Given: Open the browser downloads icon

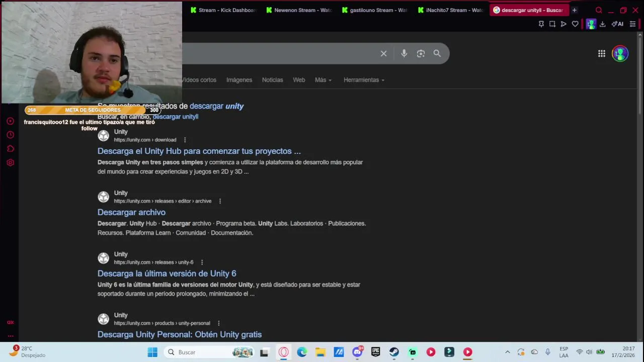Looking at the screenshot, I should coord(602,24).
